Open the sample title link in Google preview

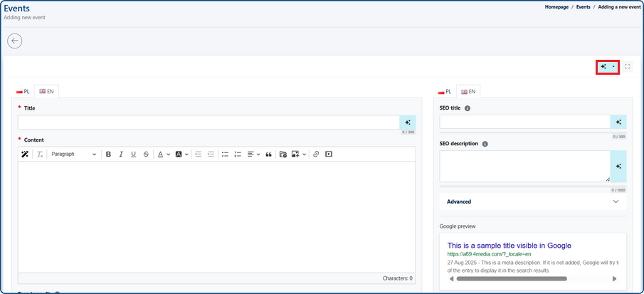[509, 246]
